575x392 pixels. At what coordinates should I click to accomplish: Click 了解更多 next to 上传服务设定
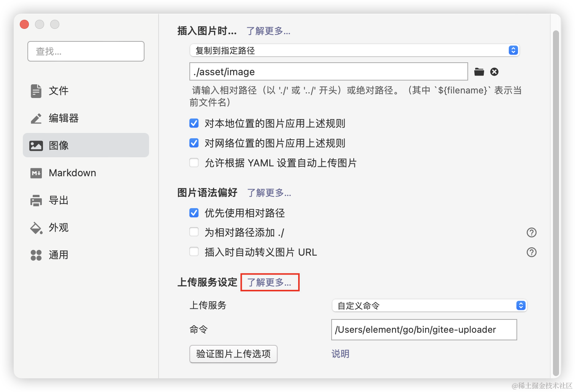(269, 282)
